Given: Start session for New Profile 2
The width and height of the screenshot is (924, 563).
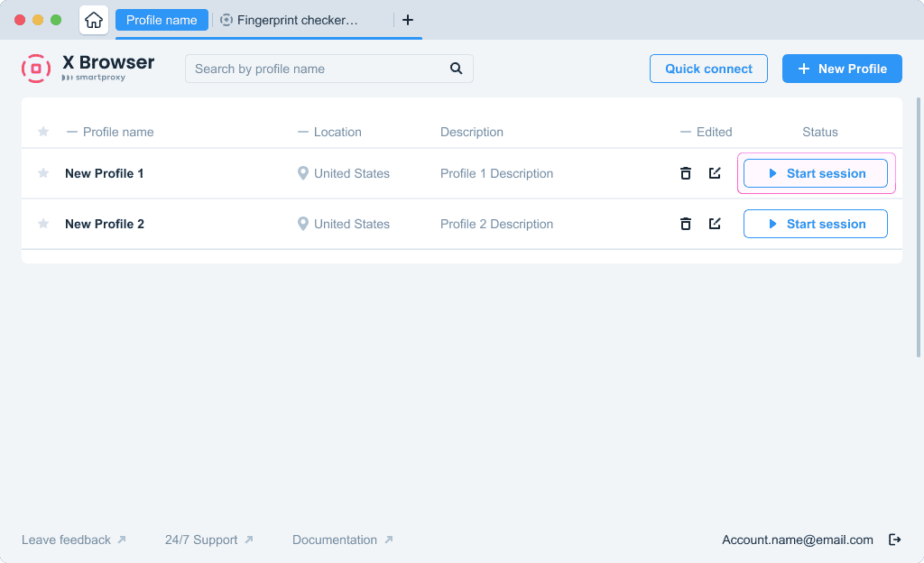Looking at the screenshot, I should 816,224.
